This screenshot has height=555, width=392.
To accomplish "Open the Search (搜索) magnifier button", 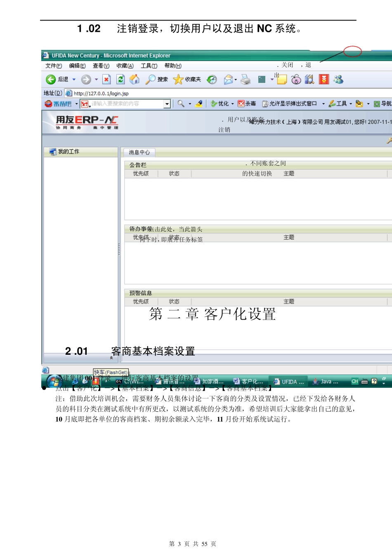I will coord(156,79).
